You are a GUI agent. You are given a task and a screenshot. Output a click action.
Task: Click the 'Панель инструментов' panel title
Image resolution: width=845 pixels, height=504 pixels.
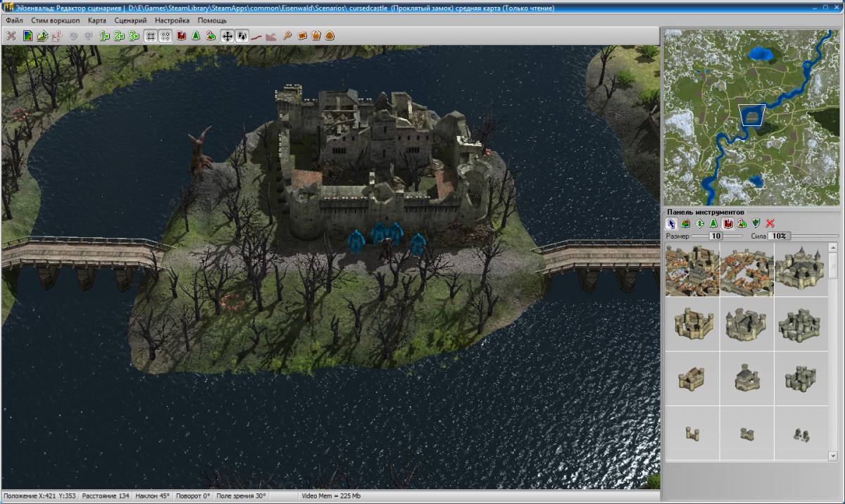[x=706, y=212]
